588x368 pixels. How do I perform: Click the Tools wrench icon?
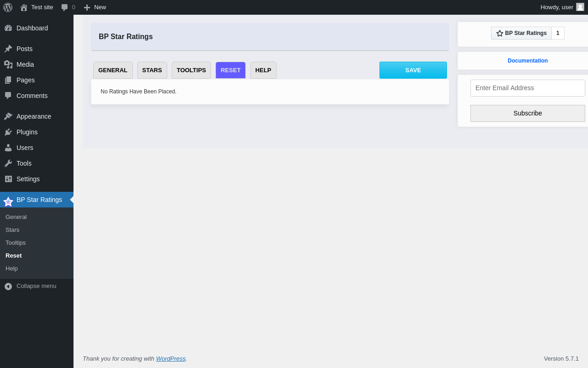[8, 163]
